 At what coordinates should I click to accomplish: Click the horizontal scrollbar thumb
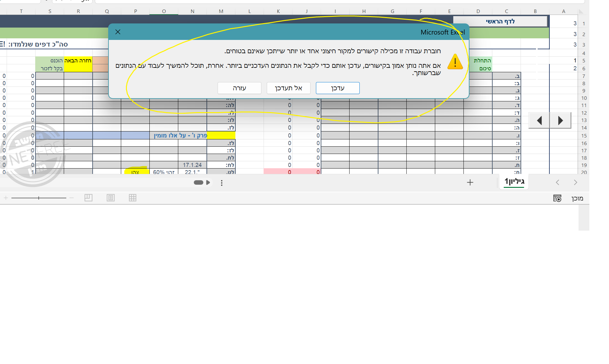199,182
